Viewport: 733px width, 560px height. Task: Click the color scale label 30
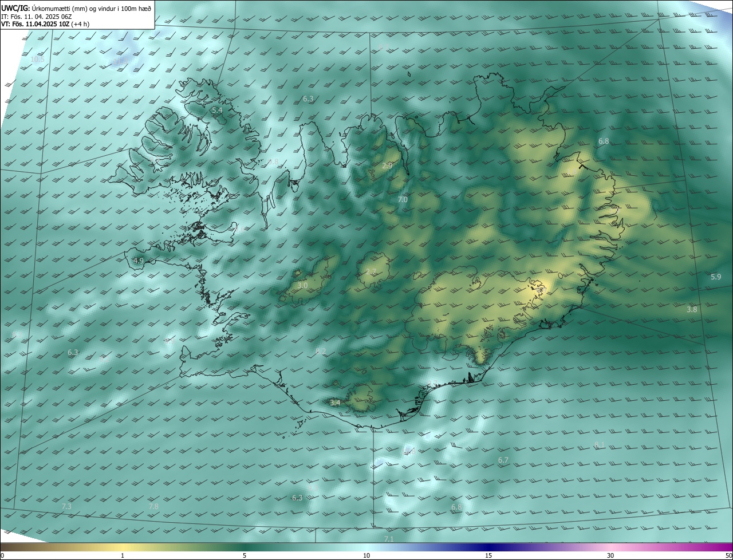tap(610, 555)
